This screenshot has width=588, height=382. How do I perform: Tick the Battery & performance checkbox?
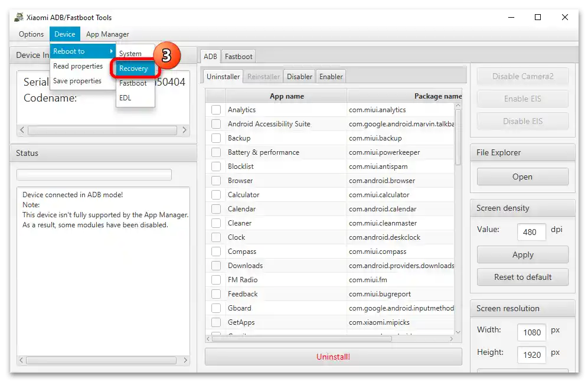[216, 152]
